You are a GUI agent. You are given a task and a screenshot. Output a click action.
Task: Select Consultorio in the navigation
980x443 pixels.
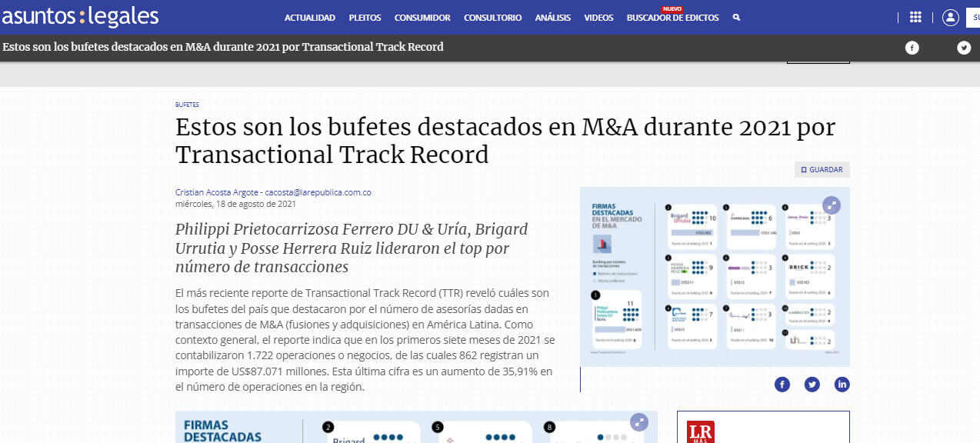tap(492, 18)
